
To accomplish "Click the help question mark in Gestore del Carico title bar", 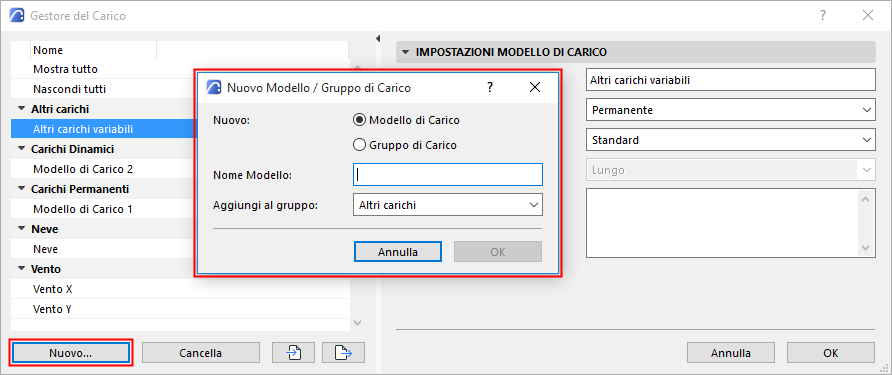I will tap(823, 16).
